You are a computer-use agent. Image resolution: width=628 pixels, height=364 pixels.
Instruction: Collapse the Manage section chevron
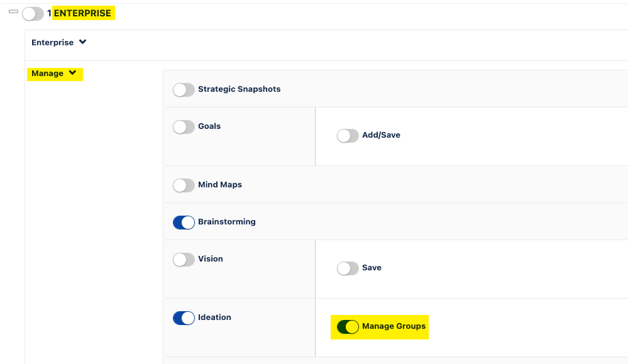(72, 73)
